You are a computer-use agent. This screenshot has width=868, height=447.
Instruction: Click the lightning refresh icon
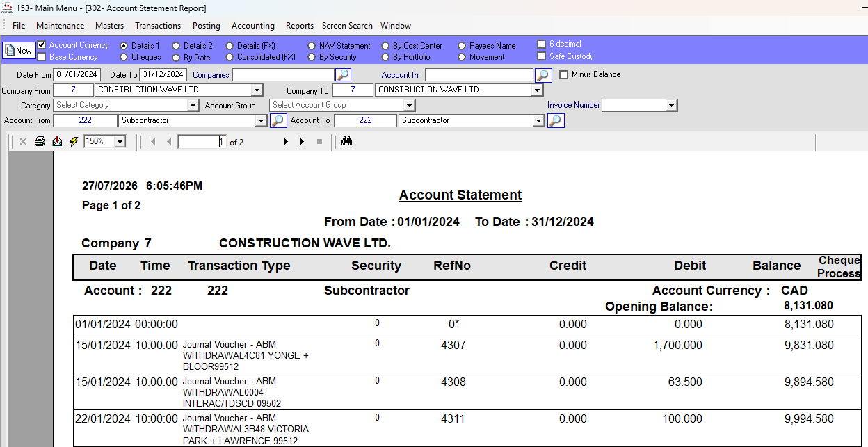[x=74, y=141]
